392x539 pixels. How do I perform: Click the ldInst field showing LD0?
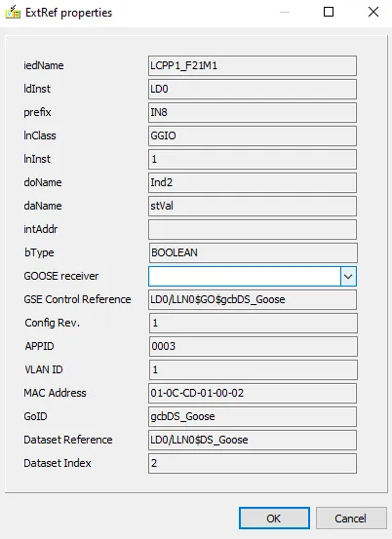coord(253,89)
